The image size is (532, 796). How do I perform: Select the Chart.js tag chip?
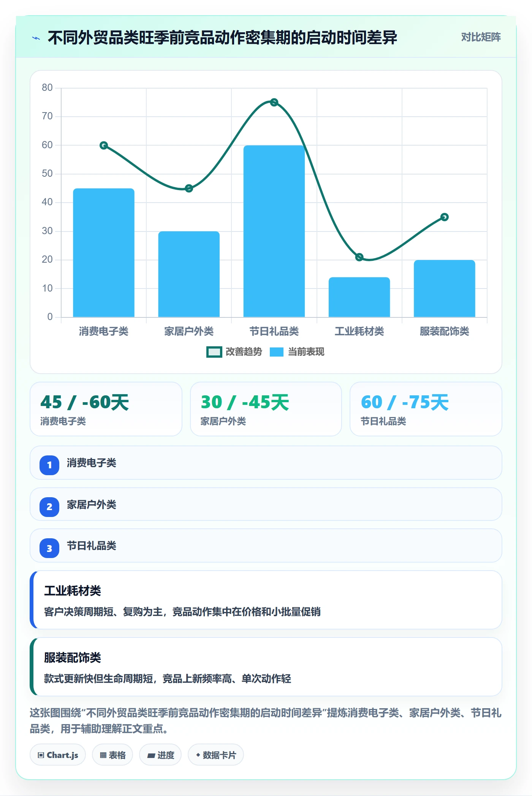(x=58, y=755)
